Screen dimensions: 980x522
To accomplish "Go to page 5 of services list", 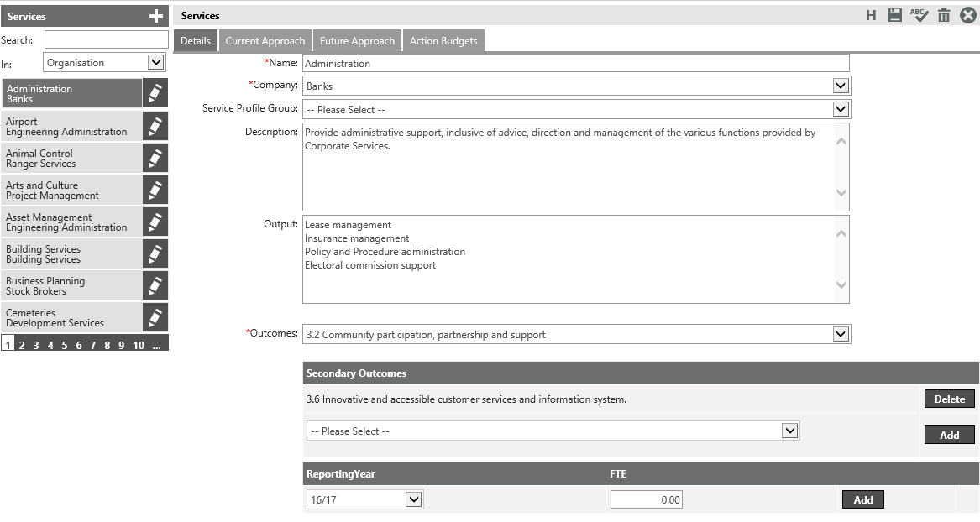I will pyautogui.click(x=65, y=345).
